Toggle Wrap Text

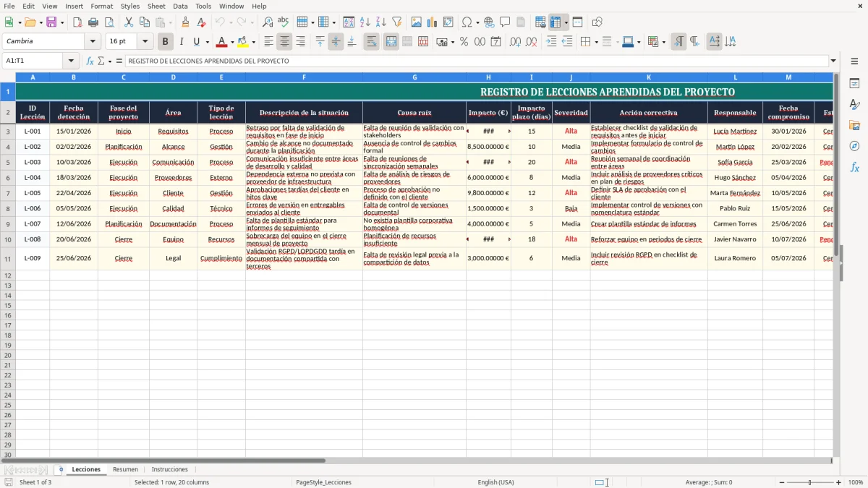coord(371,42)
